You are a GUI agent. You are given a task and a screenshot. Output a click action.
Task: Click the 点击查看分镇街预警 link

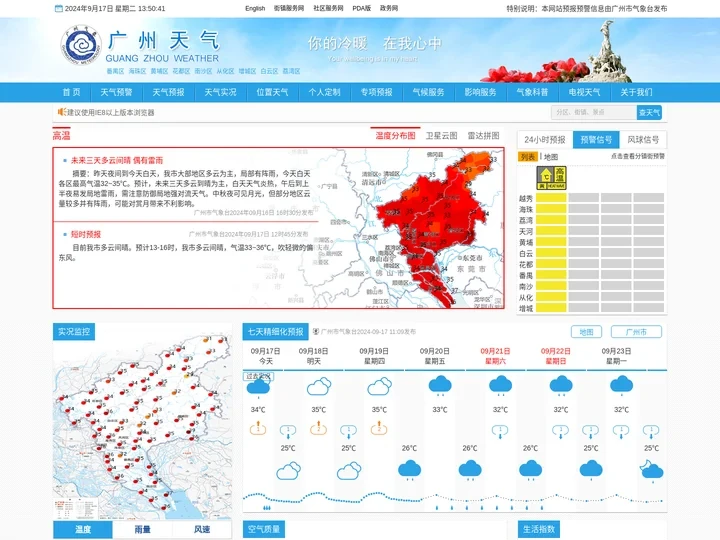[638, 156]
